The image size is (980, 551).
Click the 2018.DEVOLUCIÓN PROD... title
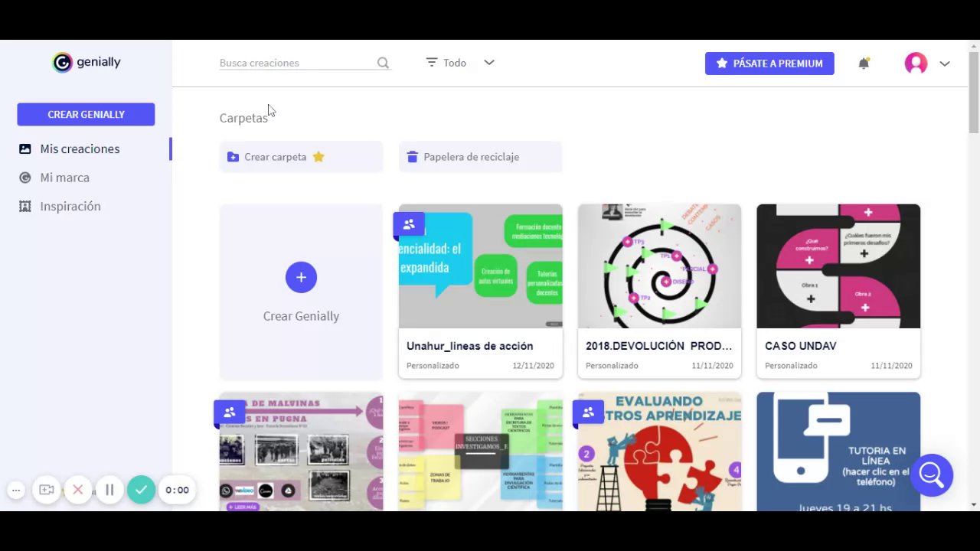coord(658,346)
